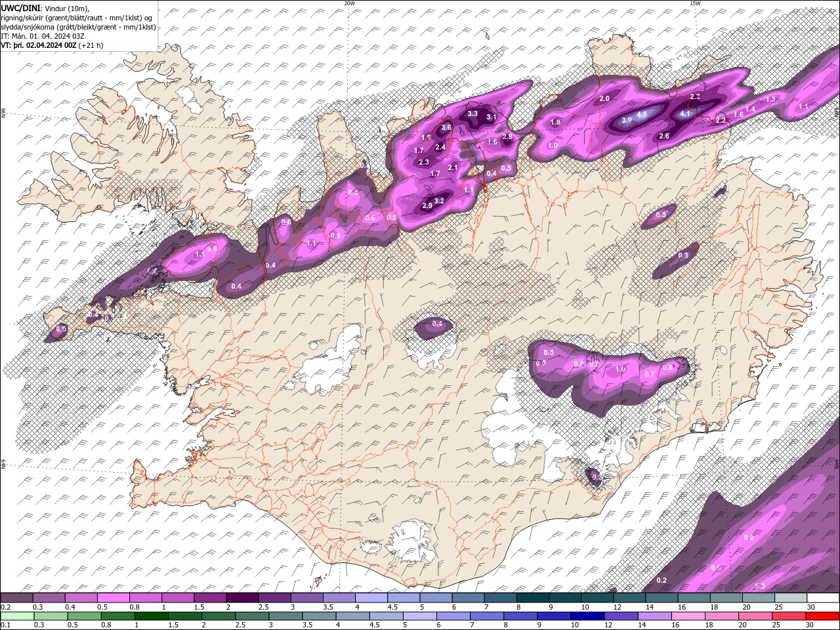Click the pale green 0.1–0.3 lower legend swatch
Image resolution: width=840 pixels, height=630 pixels.
click(x=17, y=616)
